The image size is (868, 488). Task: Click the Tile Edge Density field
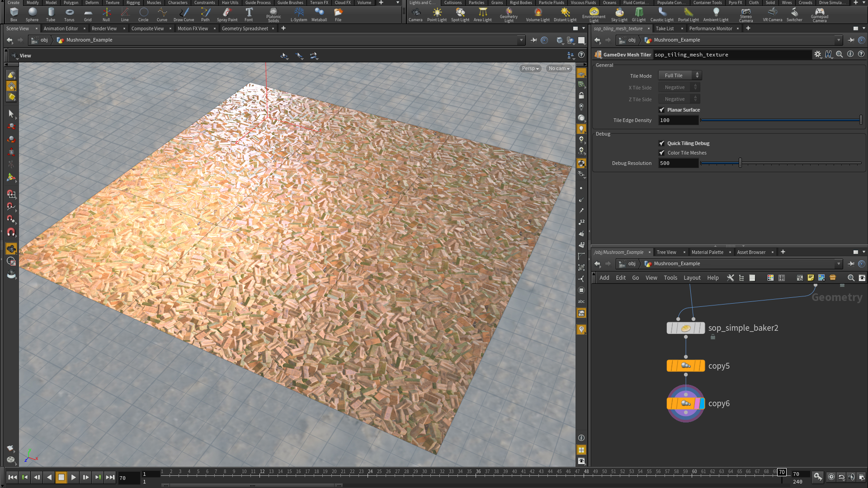pyautogui.click(x=678, y=120)
